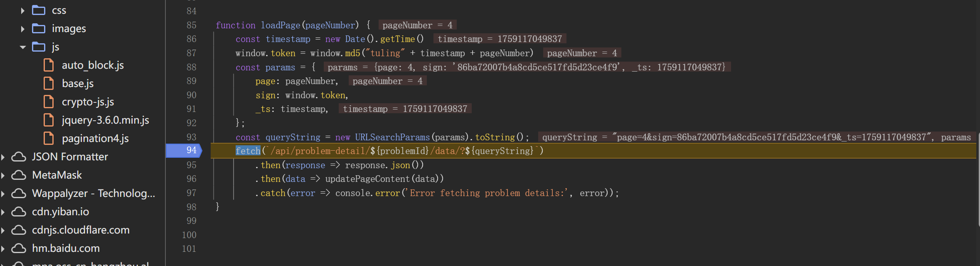Select the MetaMask tree entry
The image size is (980, 266).
click(x=57, y=175)
